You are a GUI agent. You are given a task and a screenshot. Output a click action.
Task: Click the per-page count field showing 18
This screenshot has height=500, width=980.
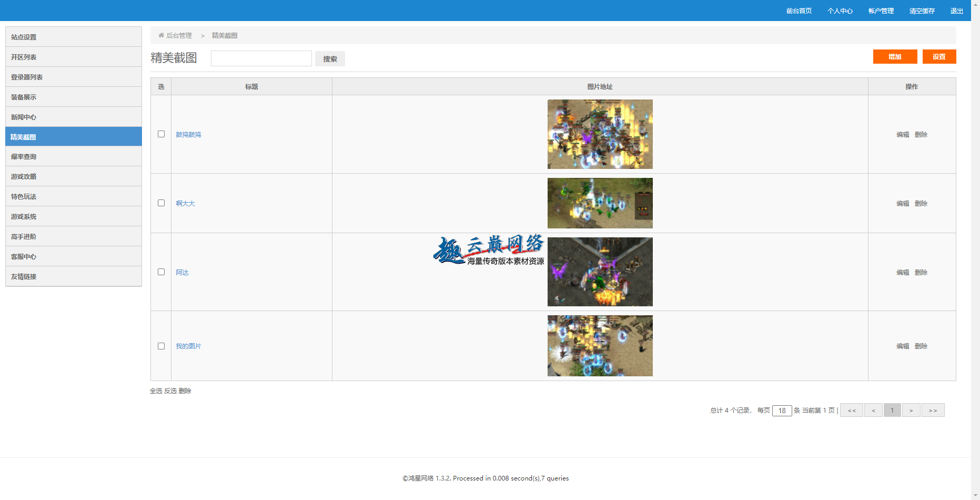coord(782,411)
